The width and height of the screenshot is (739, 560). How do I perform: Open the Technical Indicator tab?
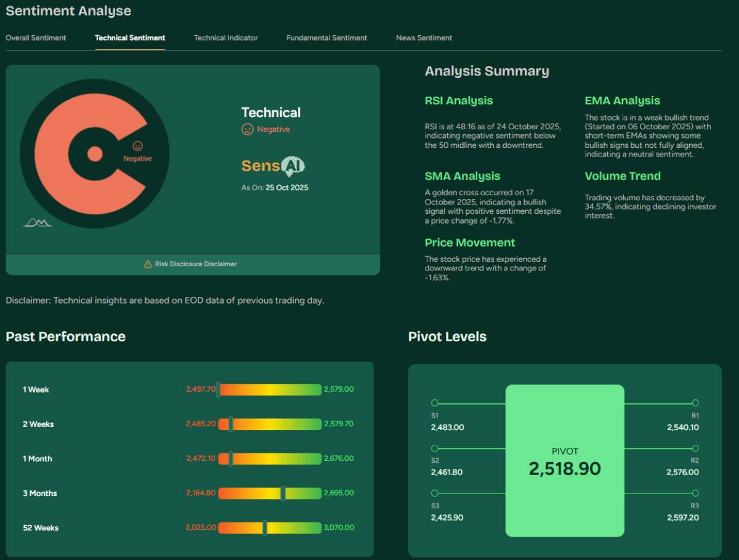[x=225, y=38]
